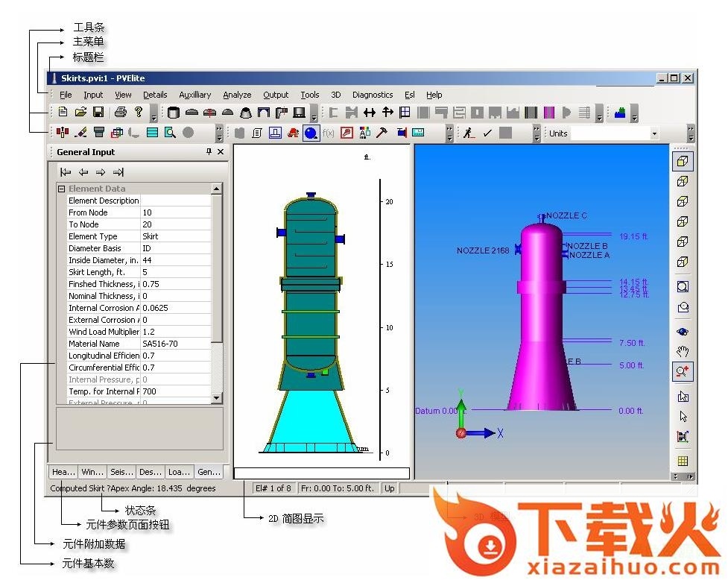The width and height of the screenshot is (728, 580).
Task: Click the eye view icon in right toolbar
Action: click(683, 331)
